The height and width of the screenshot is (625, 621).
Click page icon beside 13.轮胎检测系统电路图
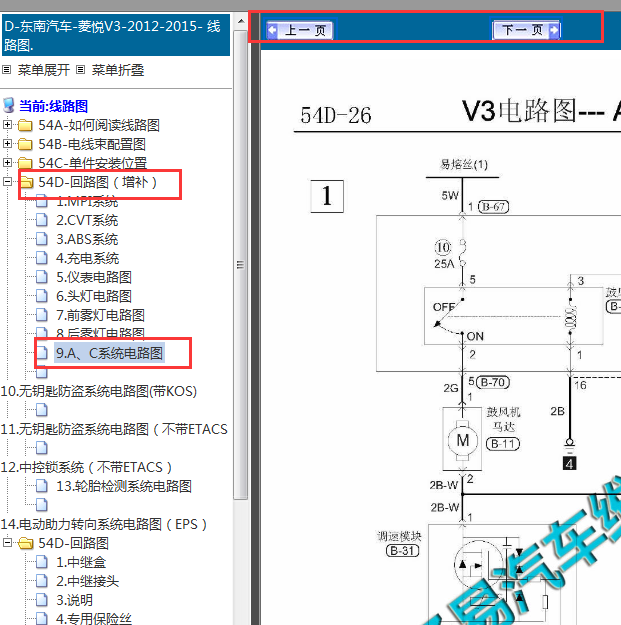click(x=42, y=486)
